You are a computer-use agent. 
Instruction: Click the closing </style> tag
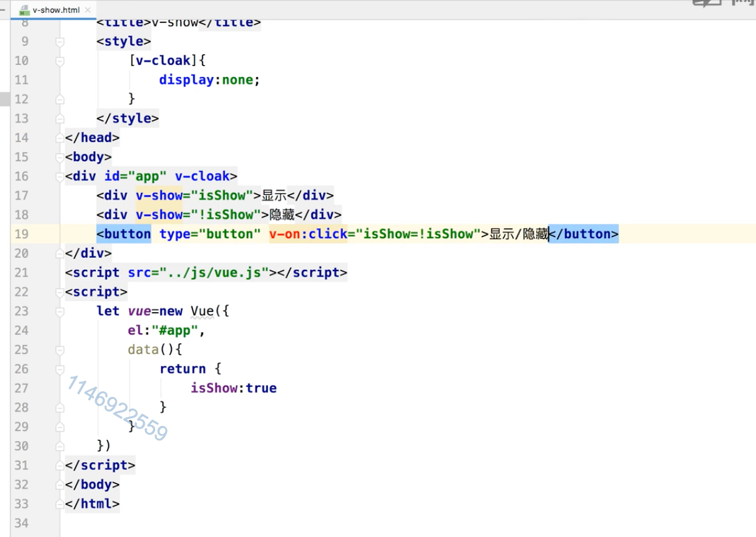(127, 119)
